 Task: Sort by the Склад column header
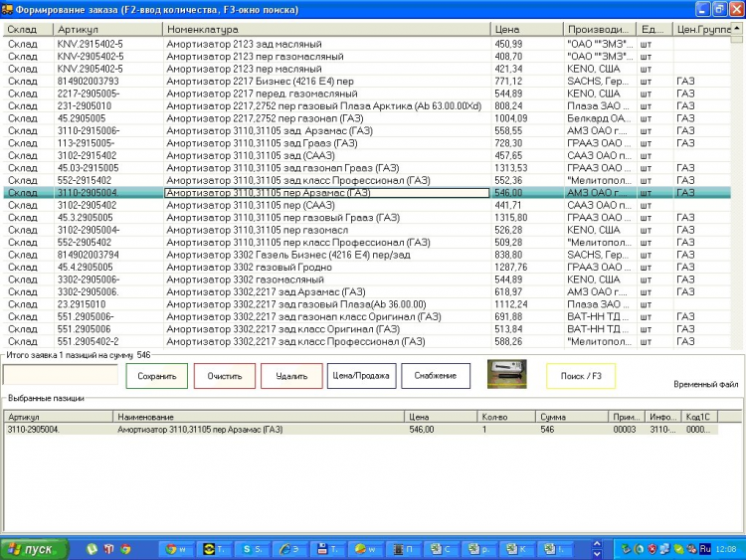point(29,30)
